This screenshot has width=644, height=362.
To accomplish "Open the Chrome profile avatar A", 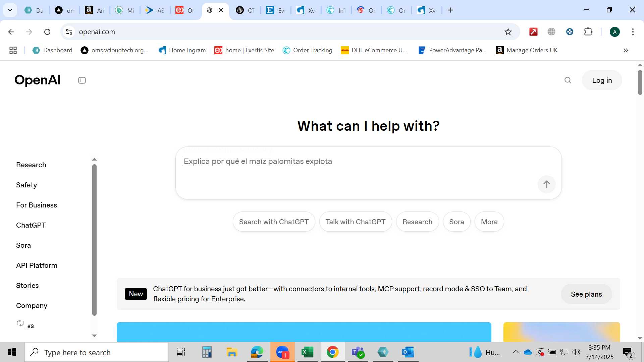I will [614, 32].
